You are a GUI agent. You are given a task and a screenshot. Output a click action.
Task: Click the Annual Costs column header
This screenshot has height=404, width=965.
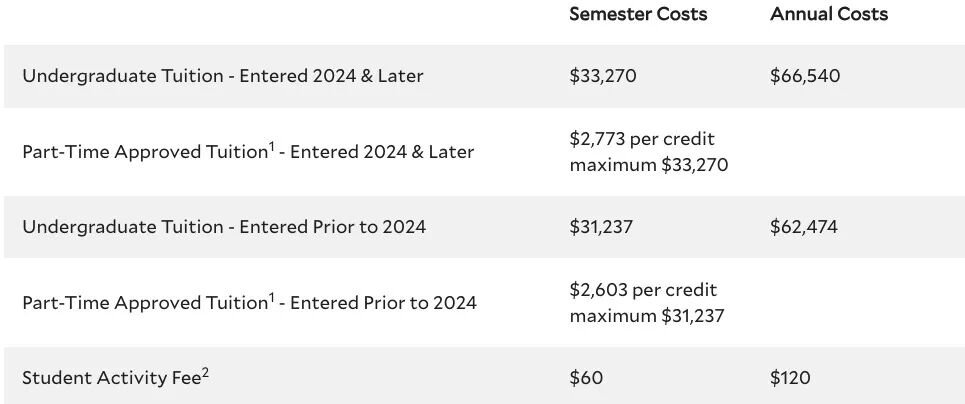[x=829, y=14]
